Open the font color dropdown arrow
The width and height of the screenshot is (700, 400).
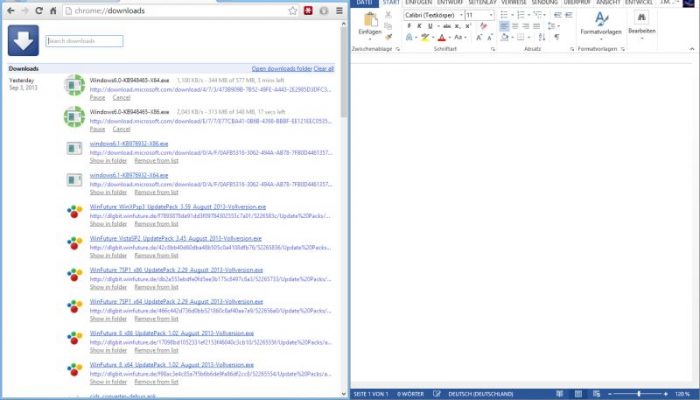click(449, 38)
